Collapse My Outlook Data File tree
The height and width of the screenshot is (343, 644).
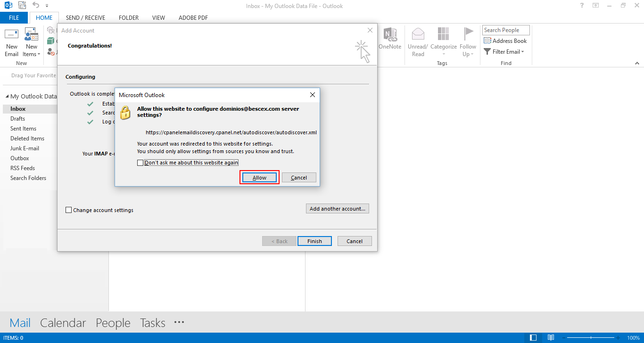point(7,96)
